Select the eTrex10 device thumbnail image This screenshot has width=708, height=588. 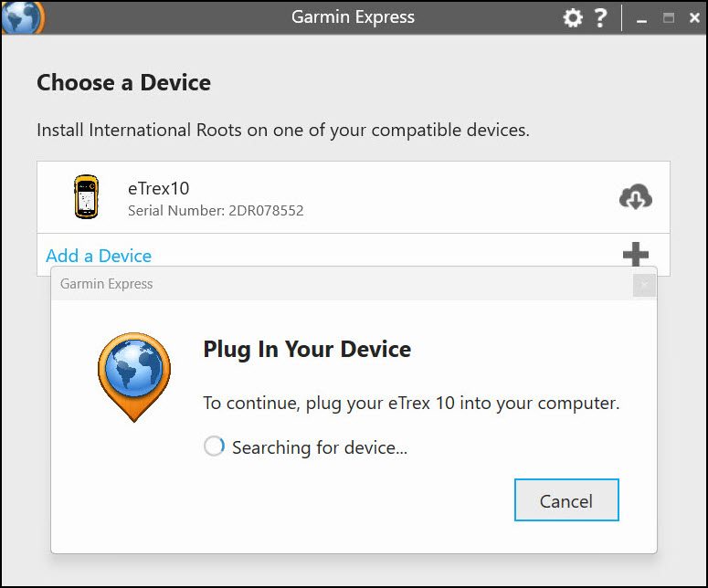click(x=86, y=196)
